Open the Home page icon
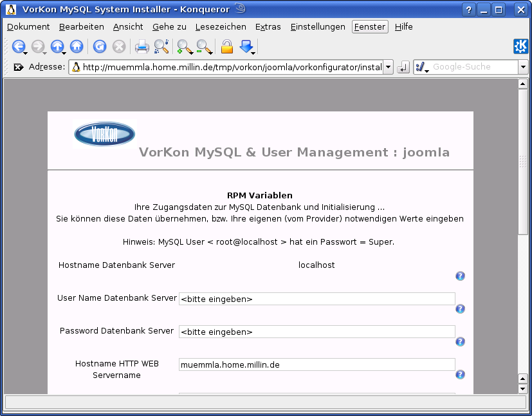This screenshot has width=532, height=416. click(x=77, y=46)
